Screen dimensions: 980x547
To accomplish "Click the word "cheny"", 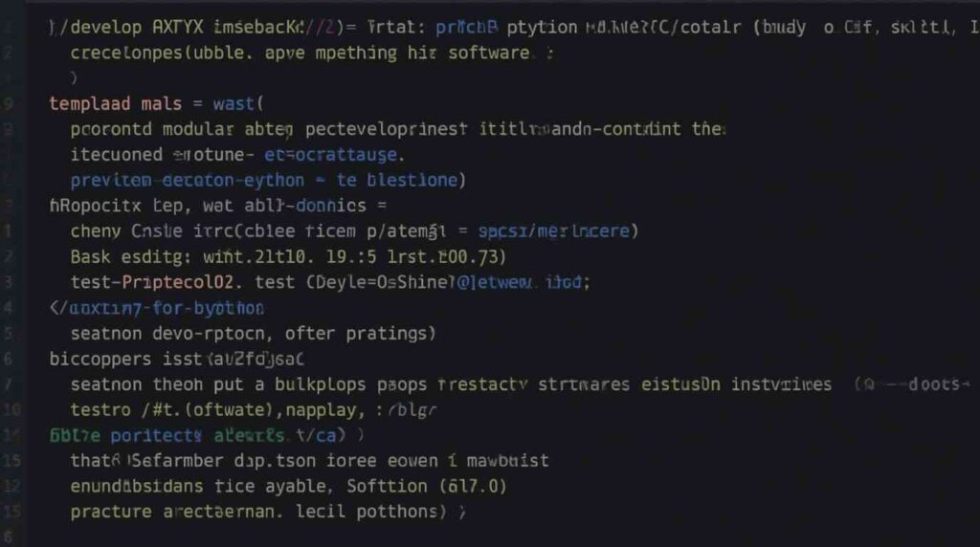I will 96,230.
